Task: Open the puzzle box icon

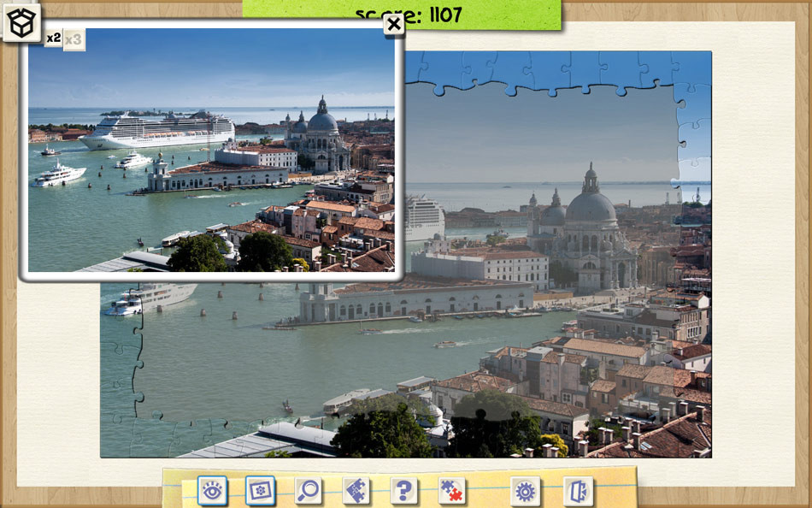Action: 21,22
